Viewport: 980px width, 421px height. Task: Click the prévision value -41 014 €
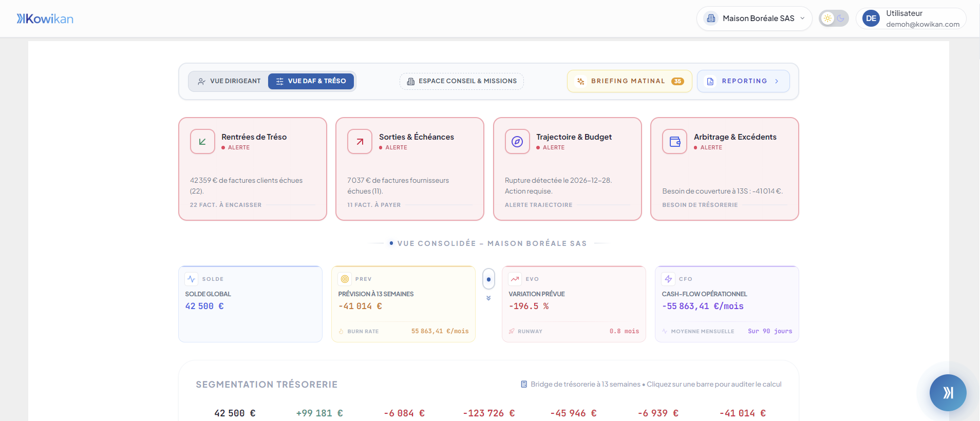360,306
